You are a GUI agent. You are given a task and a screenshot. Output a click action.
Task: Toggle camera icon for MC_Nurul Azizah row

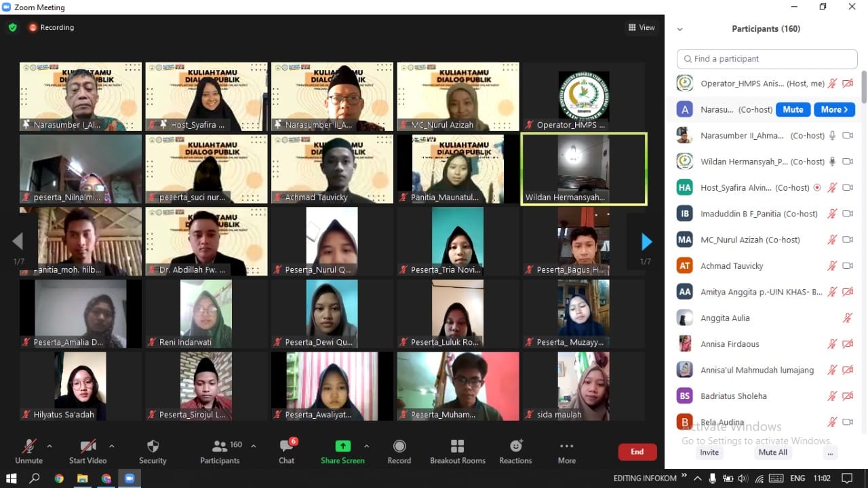coord(848,240)
